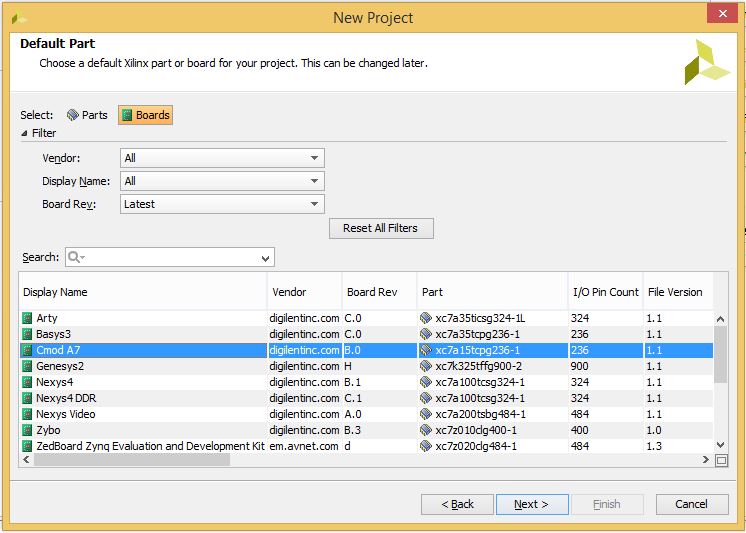Open the Display Name dropdown
This screenshot has height=533, width=746.
[222, 181]
